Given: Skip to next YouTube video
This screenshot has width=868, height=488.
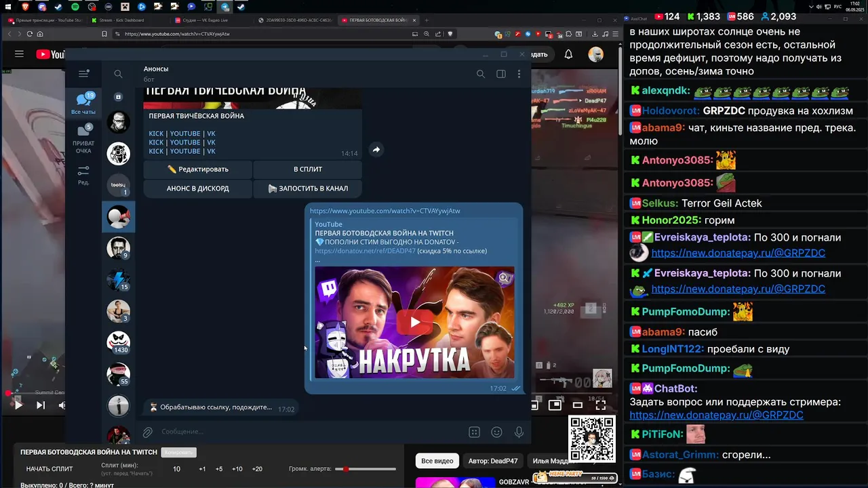Looking at the screenshot, I should tap(40, 405).
